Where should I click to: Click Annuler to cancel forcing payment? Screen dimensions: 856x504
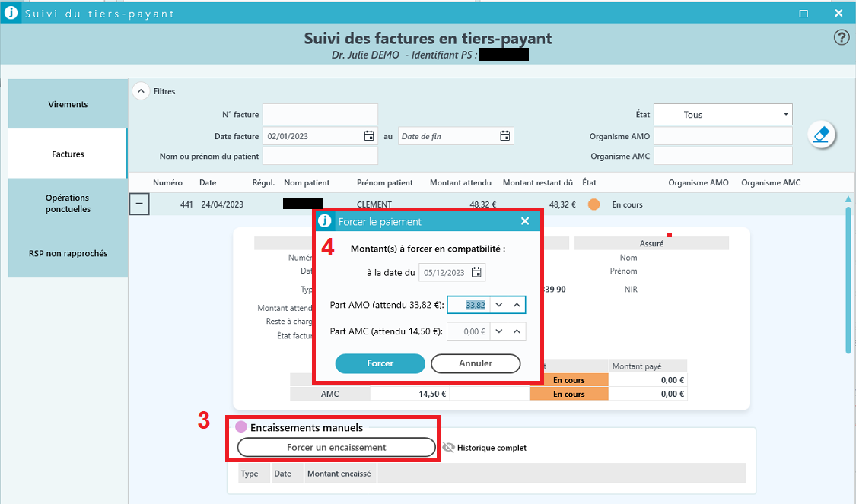(x=476, y=363)
